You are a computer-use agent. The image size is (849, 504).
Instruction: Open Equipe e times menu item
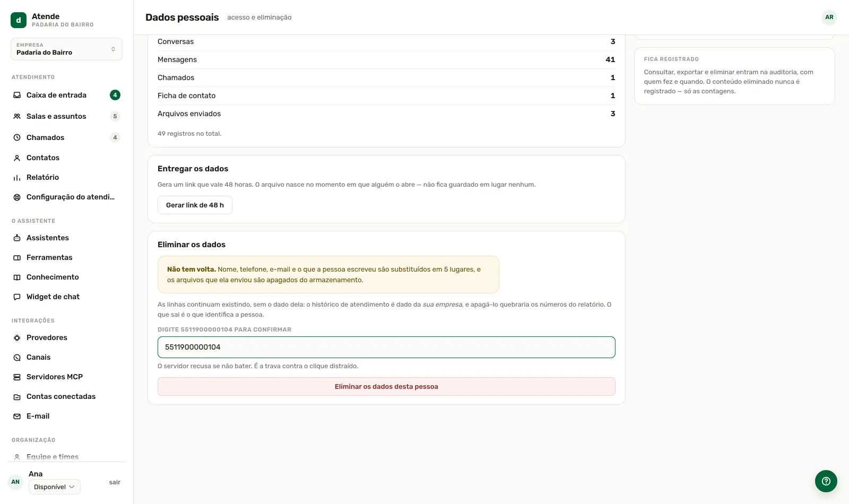66,457
